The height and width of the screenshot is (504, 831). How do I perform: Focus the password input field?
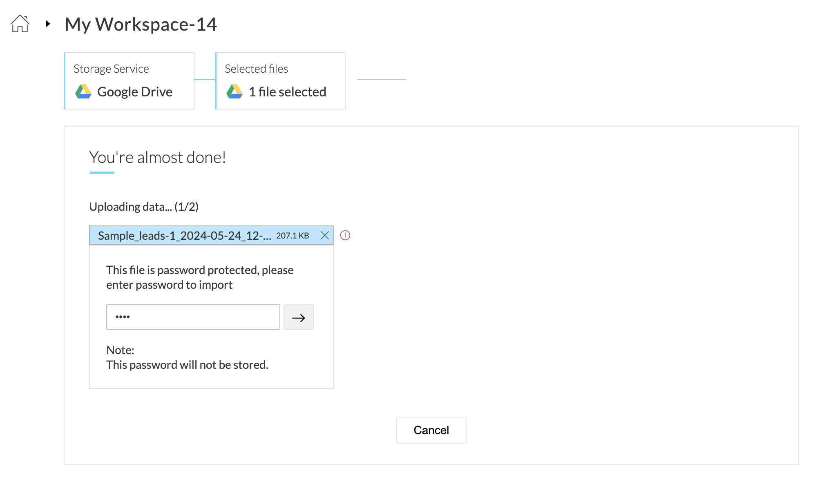pos(193,317)
